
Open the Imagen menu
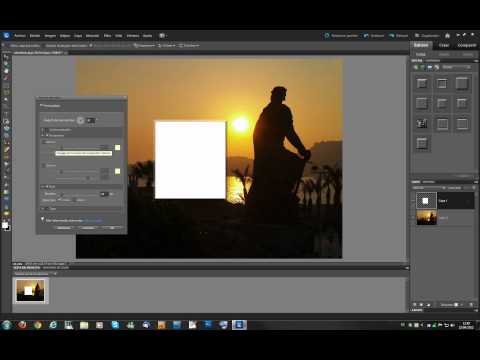(50, 36)
